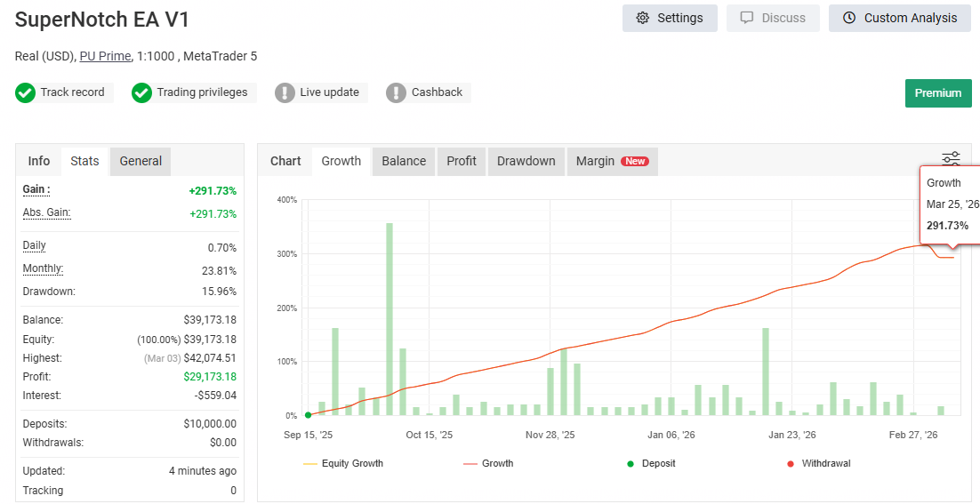Click the green deposit dot on chart
This screenshot has width=980, height=504.
(308, 415)
